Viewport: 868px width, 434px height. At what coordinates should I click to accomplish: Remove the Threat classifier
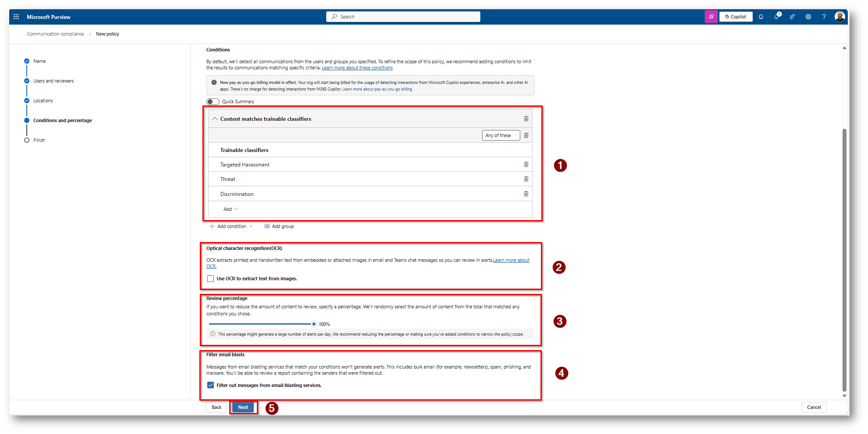[526, 179]
